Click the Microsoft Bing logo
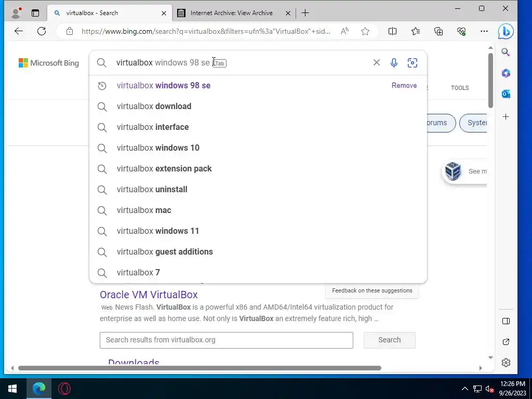The width and height of the screenshot is (532, 399). [x=48, y=63]
